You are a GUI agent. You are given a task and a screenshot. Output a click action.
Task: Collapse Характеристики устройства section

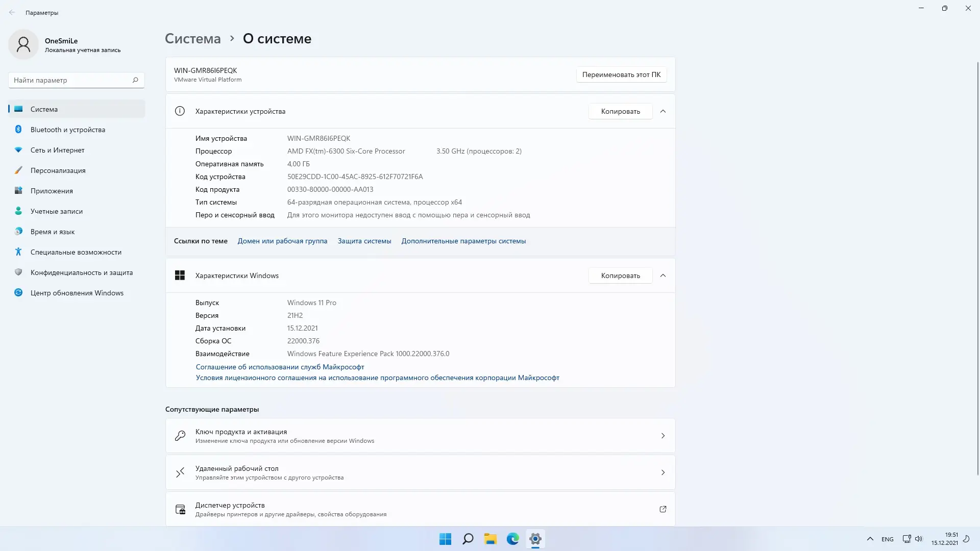click(x=663, y=111)
